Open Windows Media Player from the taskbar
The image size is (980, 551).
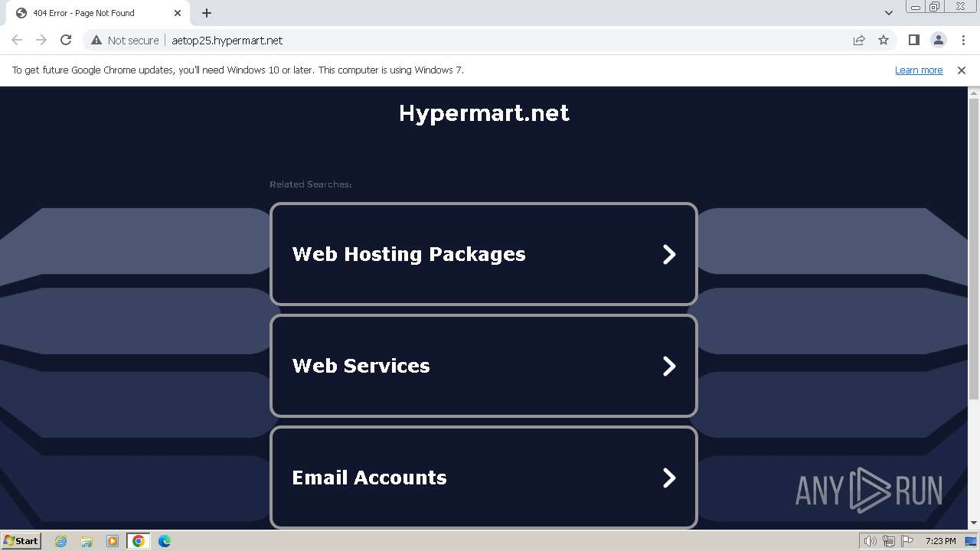pos(113,541)
